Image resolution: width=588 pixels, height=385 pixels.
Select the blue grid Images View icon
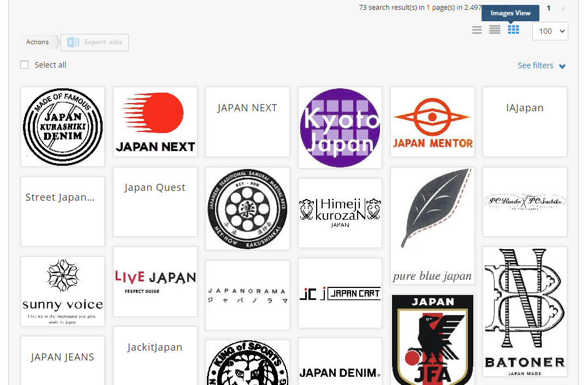click(513, 29)
